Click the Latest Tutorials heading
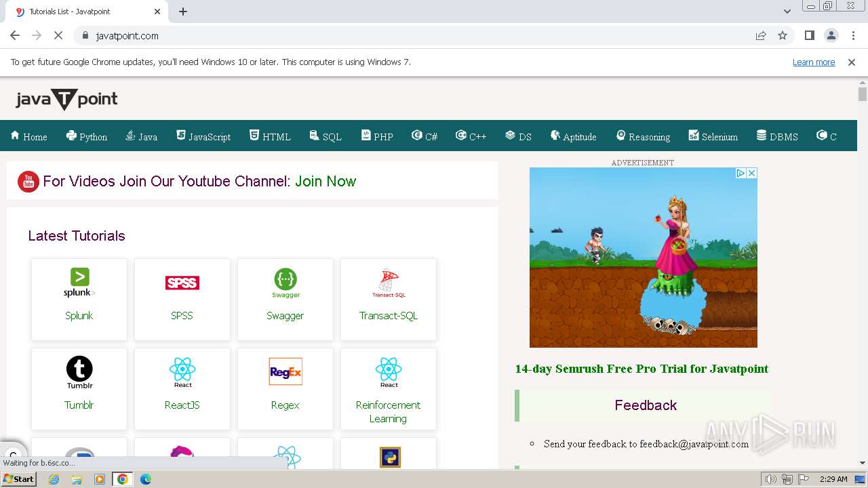This screenshot has width=868, height=488. coord(77,236)
